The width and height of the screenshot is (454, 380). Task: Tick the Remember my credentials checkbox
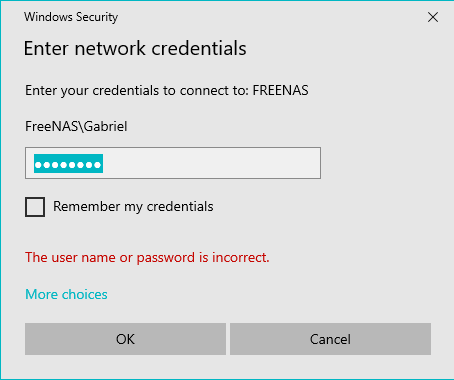35,207
